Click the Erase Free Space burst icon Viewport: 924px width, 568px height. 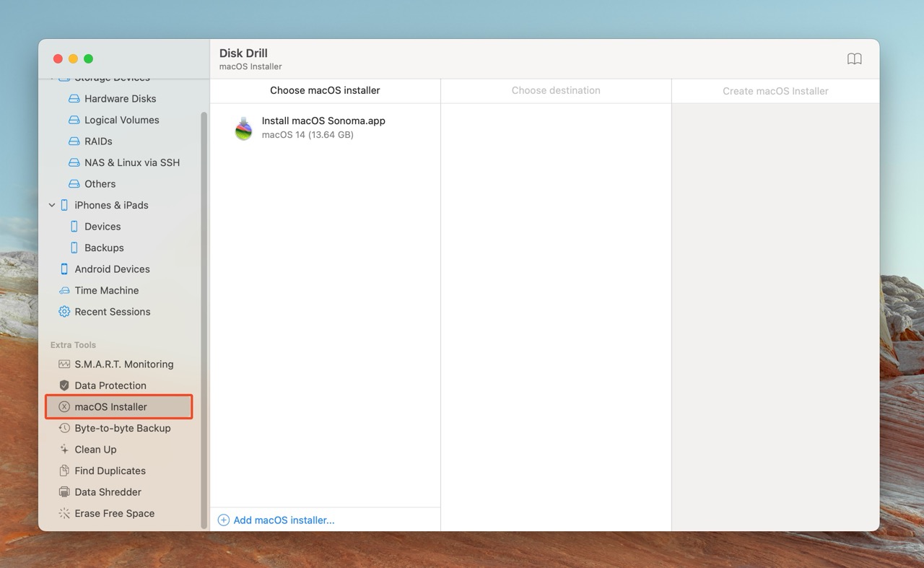pyautogui.click(x=64, y=513)
